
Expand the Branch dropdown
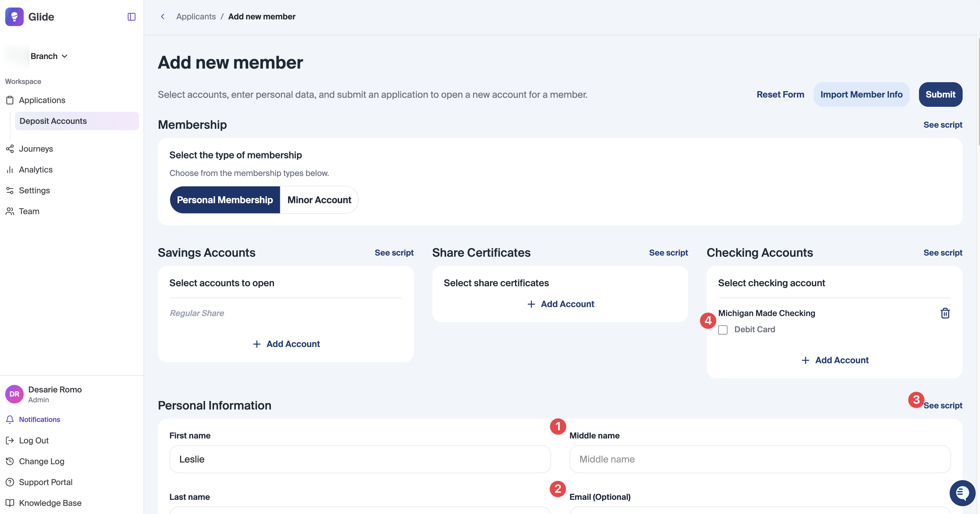tap(49, 56)
